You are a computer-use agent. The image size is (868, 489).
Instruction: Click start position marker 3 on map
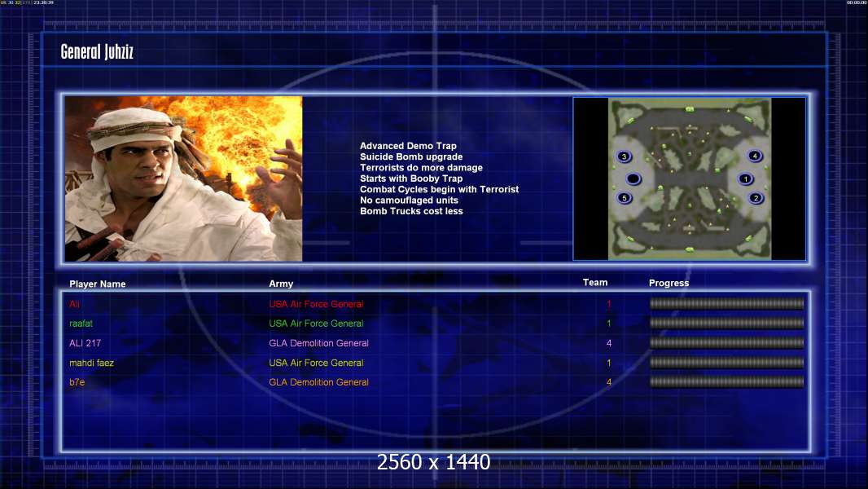(624, 156)
